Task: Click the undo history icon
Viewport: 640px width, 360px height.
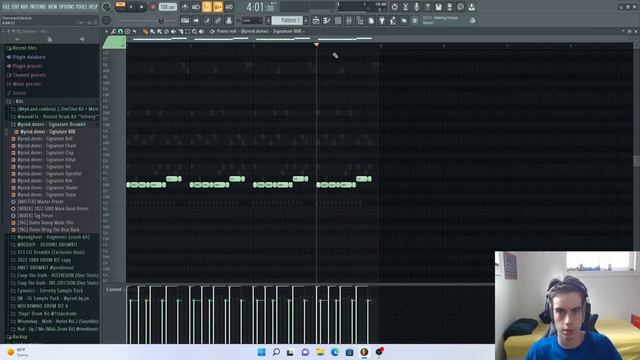Action: coord(394,7)
